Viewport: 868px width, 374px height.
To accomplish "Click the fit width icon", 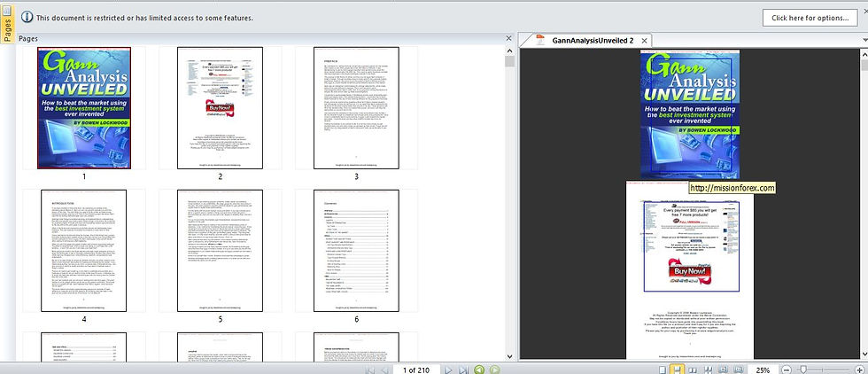I will (738, 370).
